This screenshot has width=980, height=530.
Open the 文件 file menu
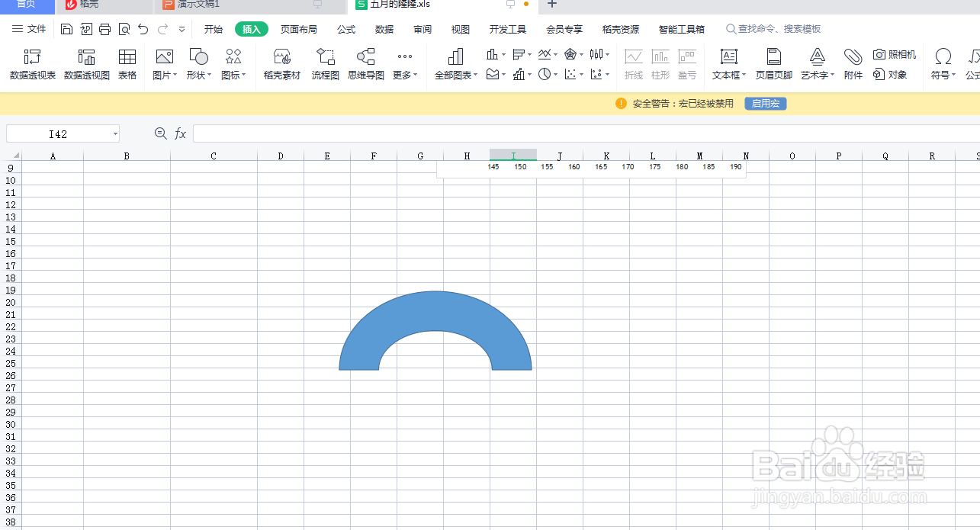[x=30, y=29]
